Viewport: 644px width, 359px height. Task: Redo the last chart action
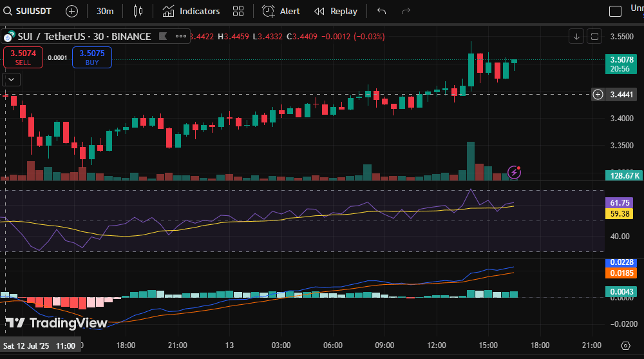point(406,11)
